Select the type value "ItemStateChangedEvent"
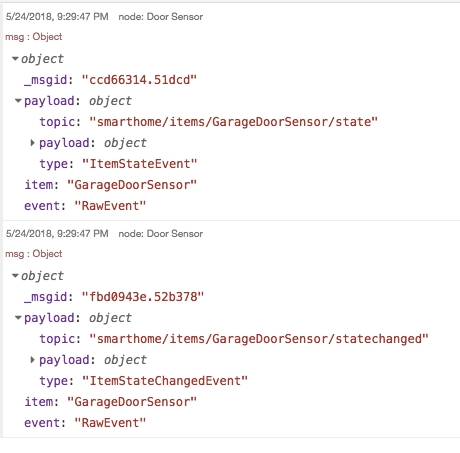 tap(165, 381)
